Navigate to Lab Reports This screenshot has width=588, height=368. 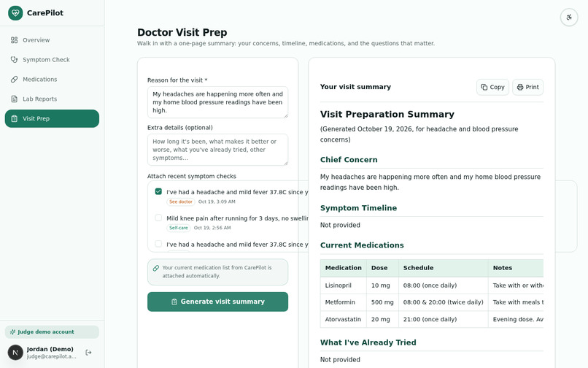tap(52, 99)
